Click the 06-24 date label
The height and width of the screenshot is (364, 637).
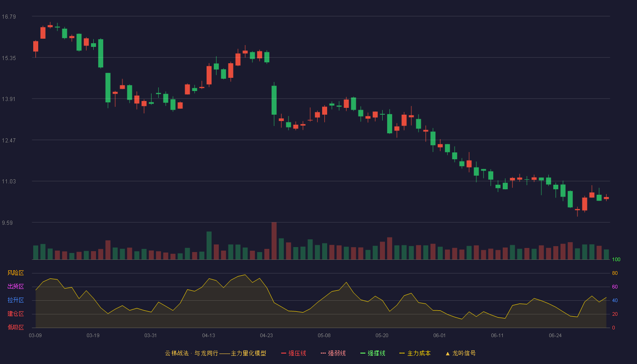point(555,335)
